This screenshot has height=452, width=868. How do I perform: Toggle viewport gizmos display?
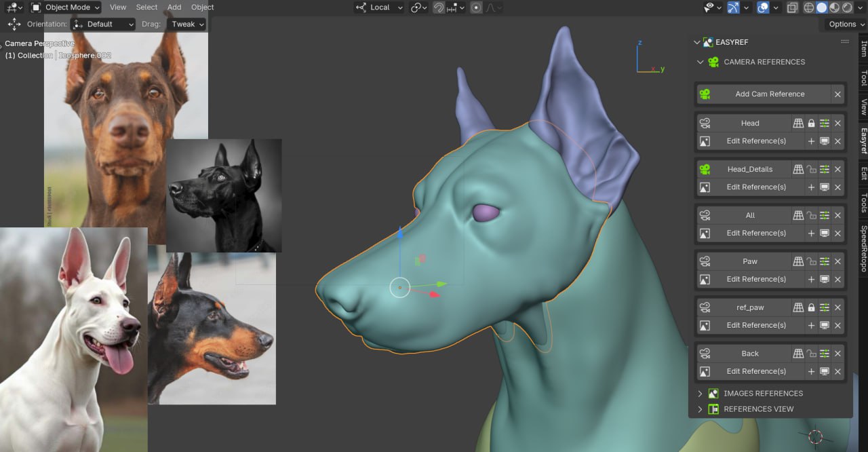[x=733, y=7]
